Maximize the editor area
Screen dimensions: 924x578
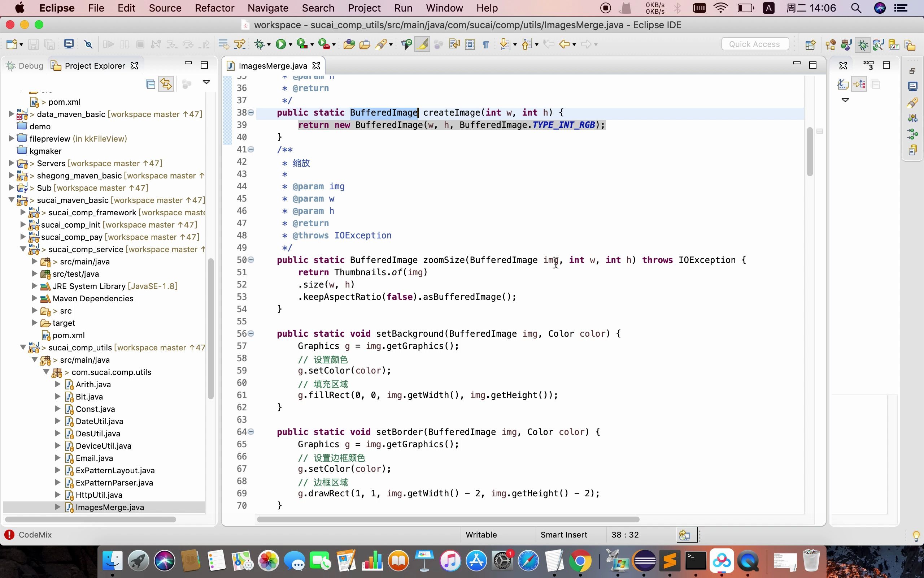[x=813, y=65]
